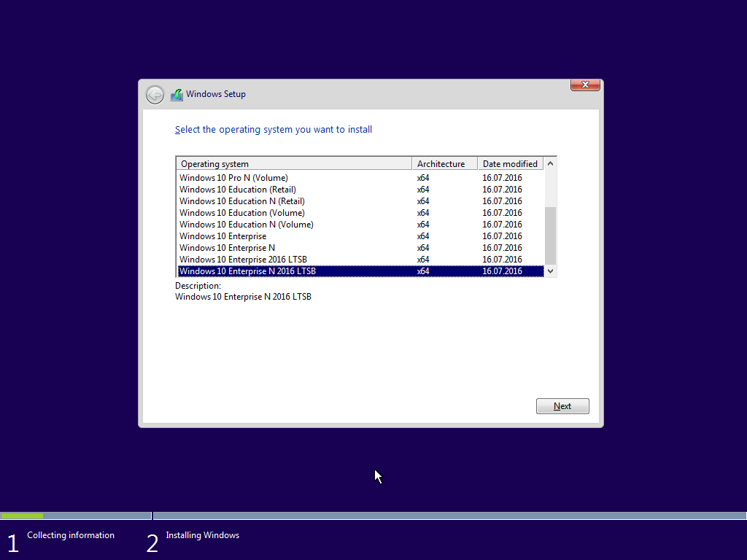Select the Windows 10 Enterprise row

tap(360, 236)
